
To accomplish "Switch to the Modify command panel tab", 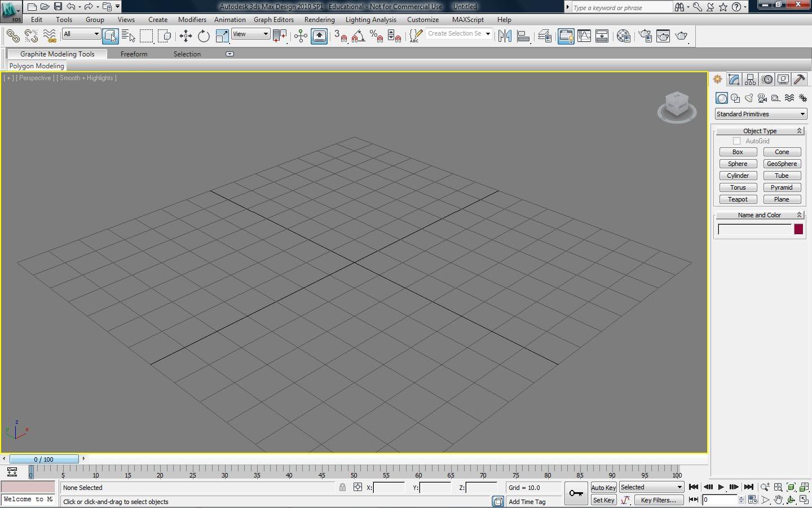I will (734, 80).
